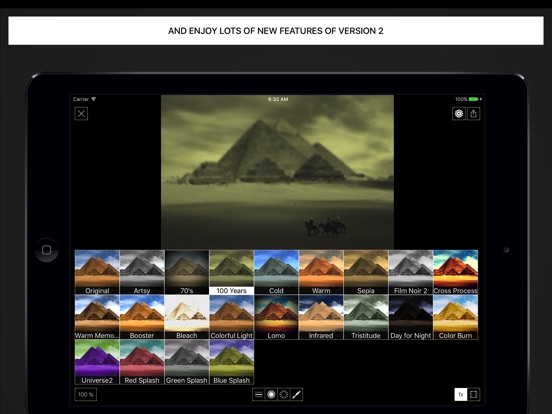Apply the Lomo filter
This screenshot has width=552, height=414.
[276, 317]
